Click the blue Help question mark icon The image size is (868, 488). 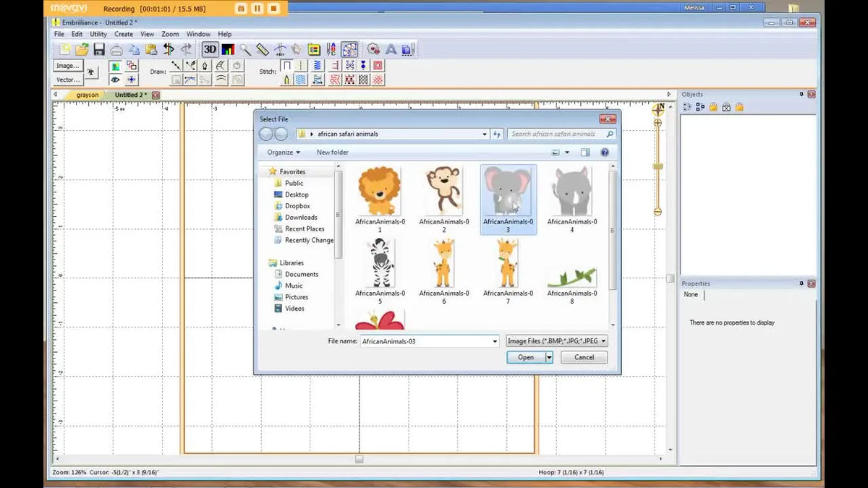(605, 153)
